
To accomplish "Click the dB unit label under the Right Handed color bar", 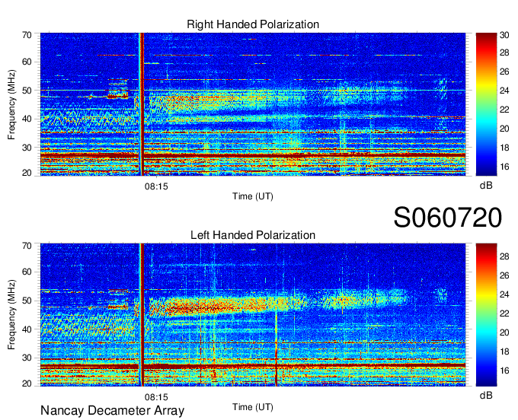I will 486,186.
